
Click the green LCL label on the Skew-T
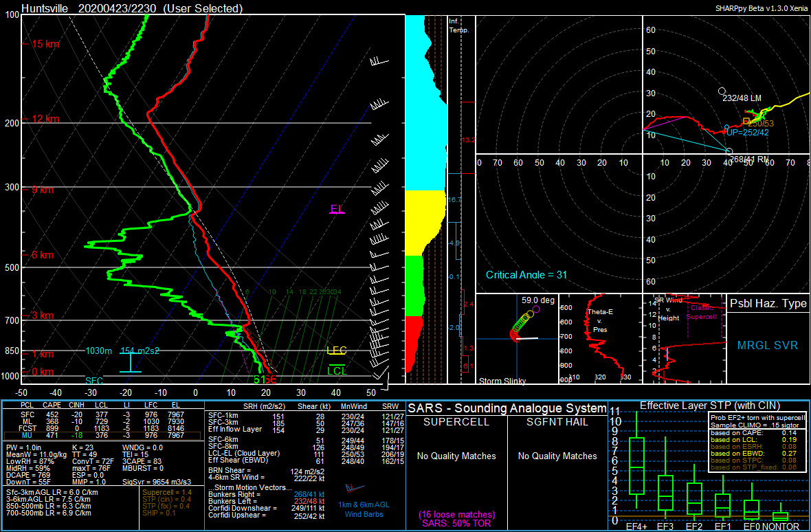coord(337,370)
